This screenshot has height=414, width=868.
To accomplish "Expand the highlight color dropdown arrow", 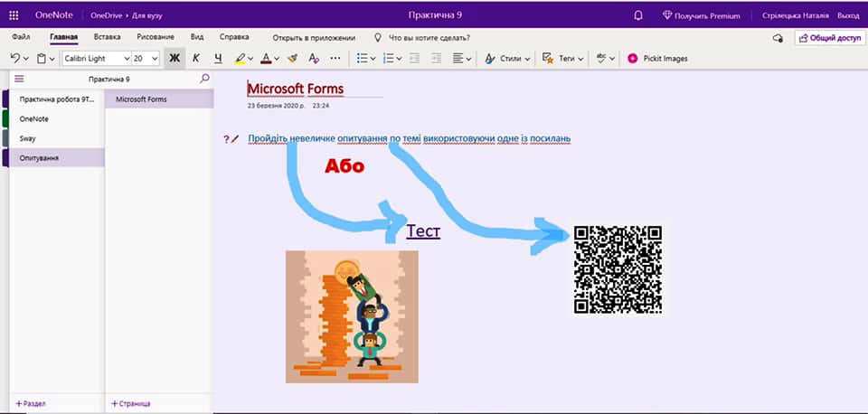I will 250,59.
